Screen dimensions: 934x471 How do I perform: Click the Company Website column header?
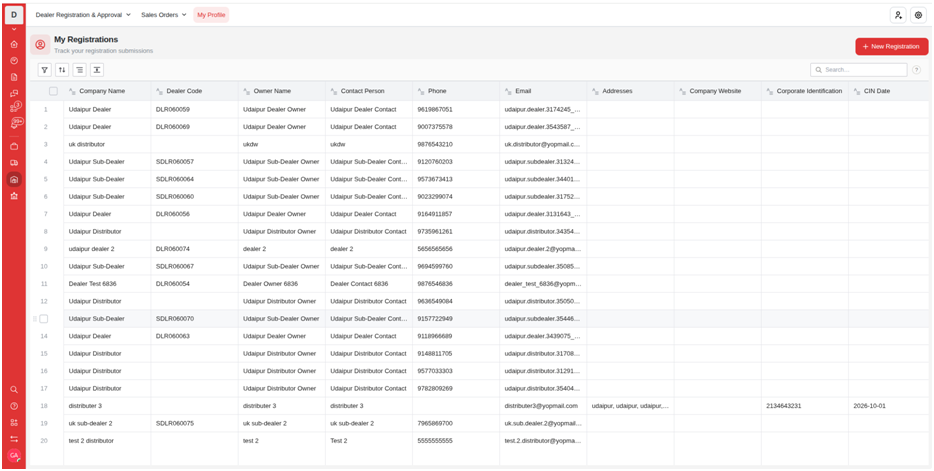click(718, 91)
